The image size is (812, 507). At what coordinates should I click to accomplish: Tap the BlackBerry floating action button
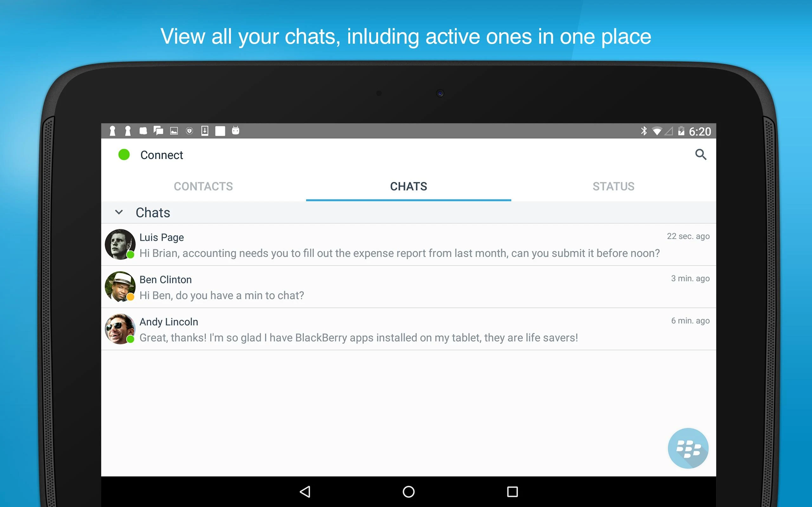[x=688, y=448]
